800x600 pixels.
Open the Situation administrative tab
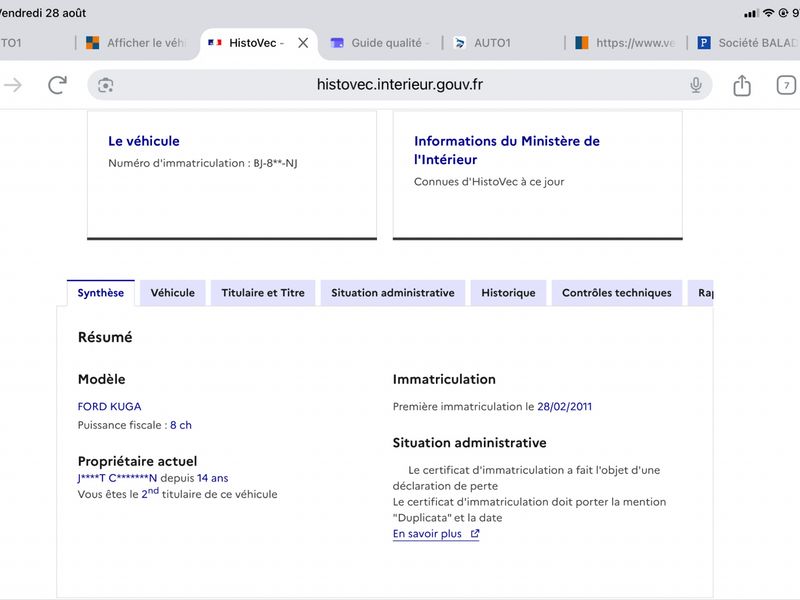(393, 293)
